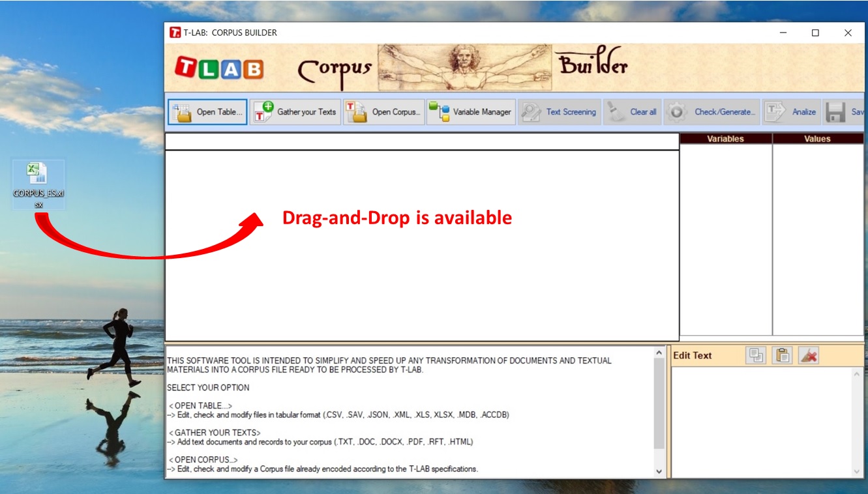Click the 'Edit Text' panel label
Screen dimensions: 868x494
pos(693,355)
